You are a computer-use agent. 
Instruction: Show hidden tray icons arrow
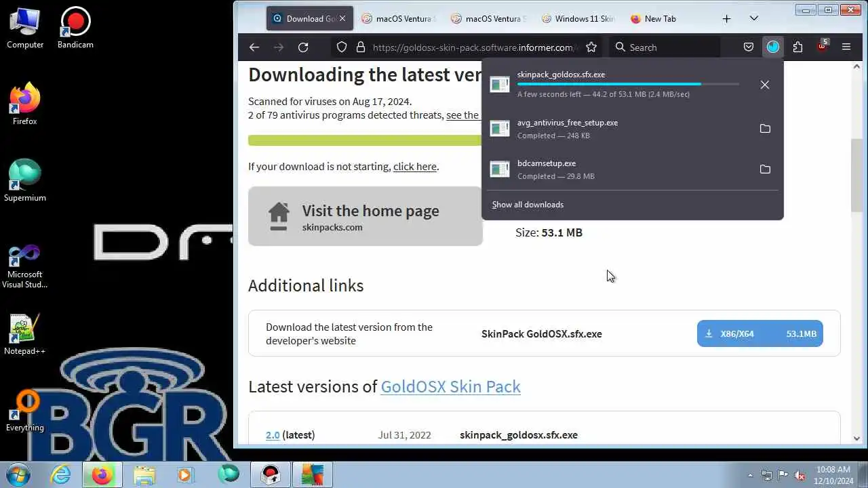click(750, 475)
